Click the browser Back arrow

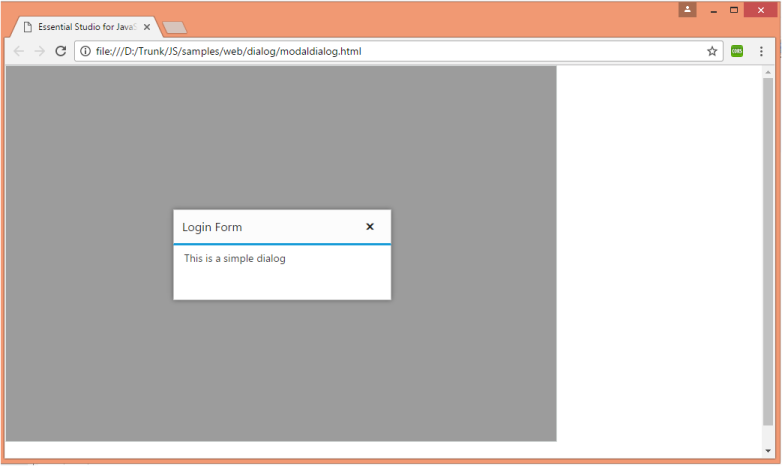coord(18,51)
